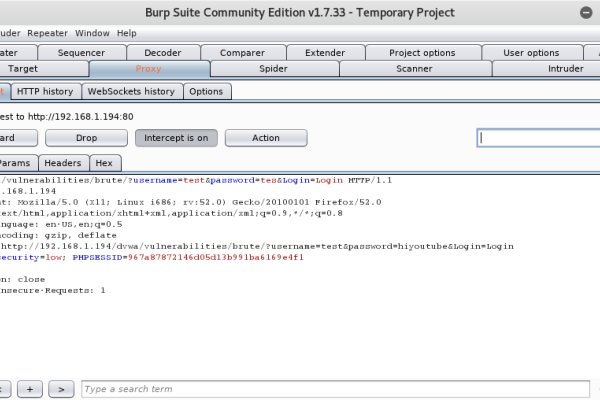Switch the request view to Hex

click(x=104, y=163)
